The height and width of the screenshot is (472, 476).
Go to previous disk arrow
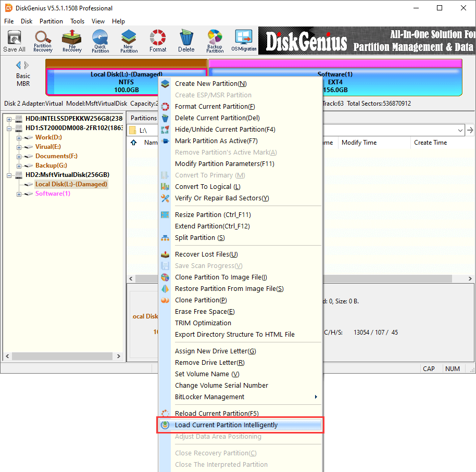coord(19,65)
